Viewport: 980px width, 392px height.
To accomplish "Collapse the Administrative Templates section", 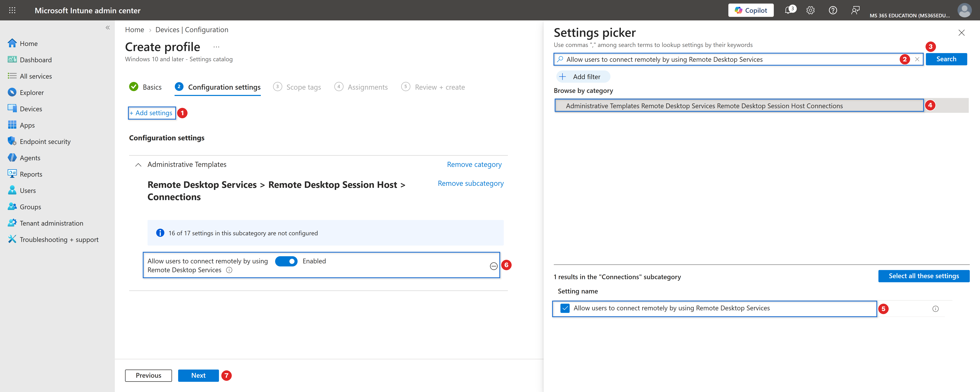I will (138, 165).
